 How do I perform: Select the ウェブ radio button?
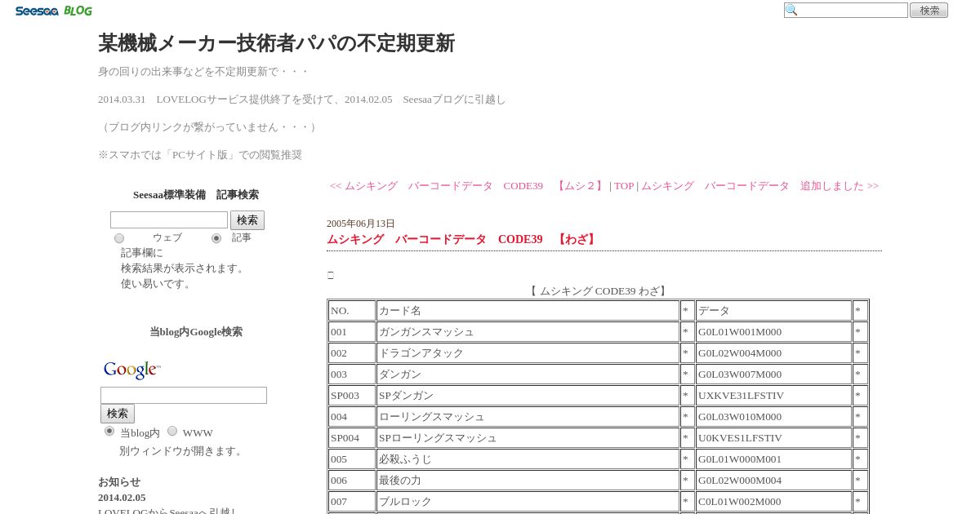click(x=119, y=238)
